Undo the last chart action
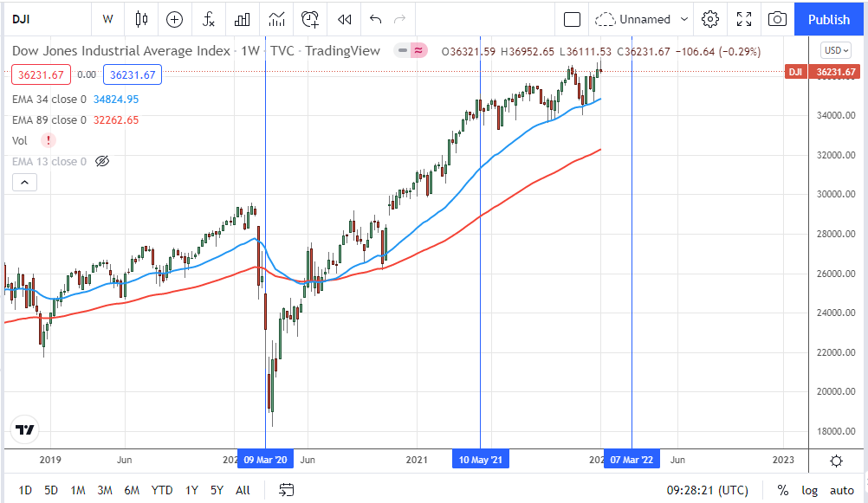Screen dimensions: 868x503 pos(375,19)
